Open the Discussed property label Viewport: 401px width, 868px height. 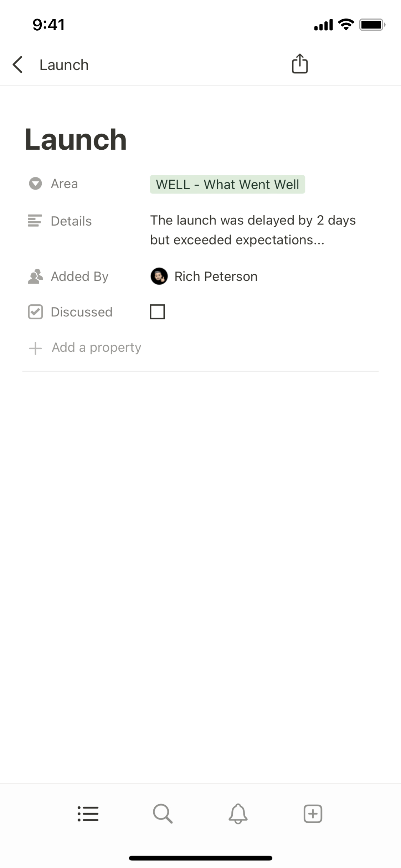point(81,312)
